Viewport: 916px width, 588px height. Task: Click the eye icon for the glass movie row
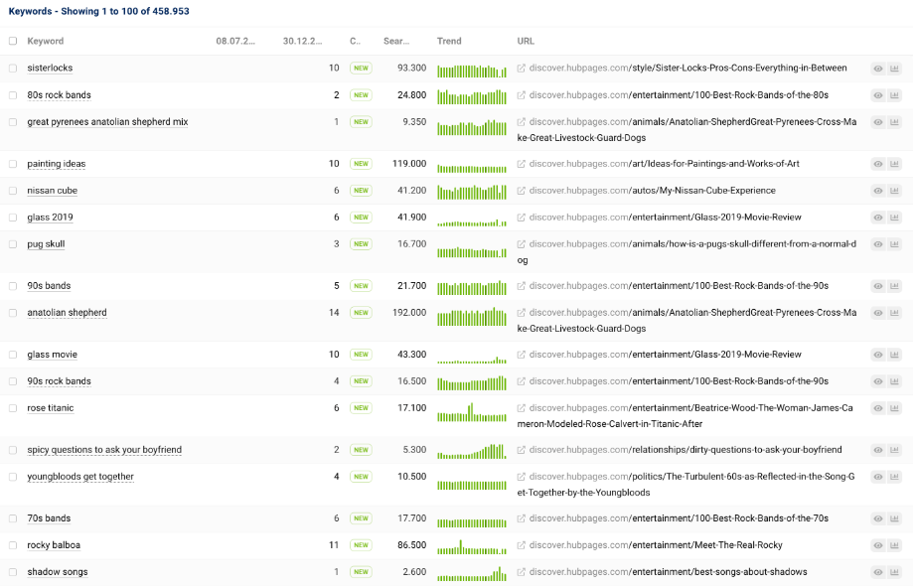878,355
